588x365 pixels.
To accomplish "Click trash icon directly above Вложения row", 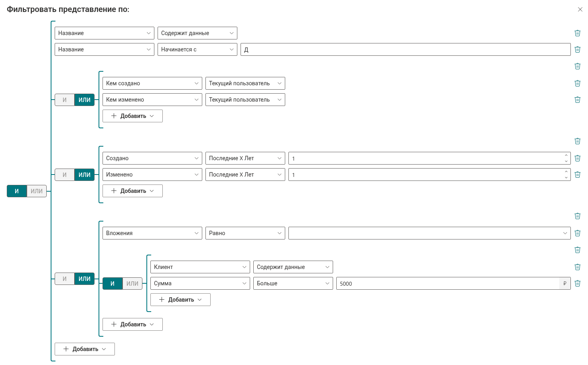I will pos(577,216).
